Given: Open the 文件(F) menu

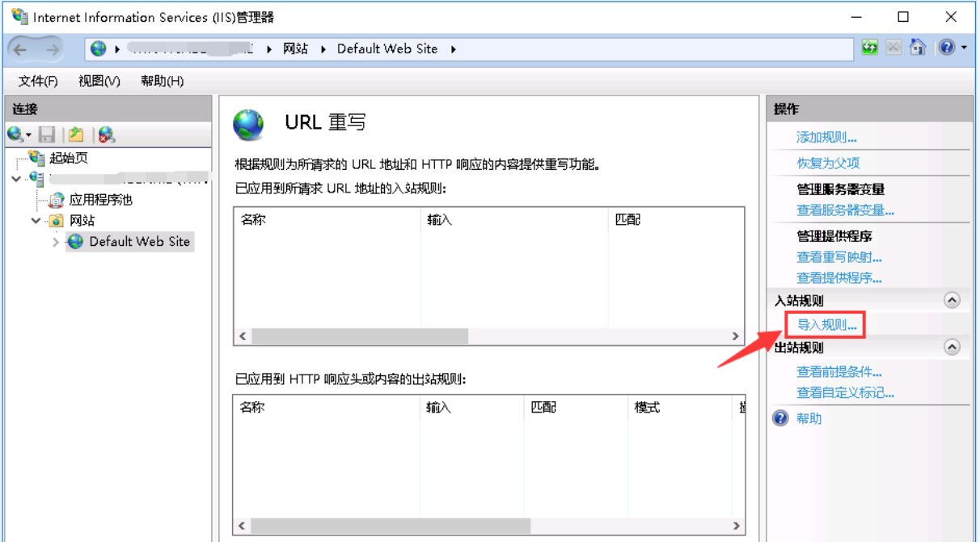Looking at the screenshot, I should 38,81.
